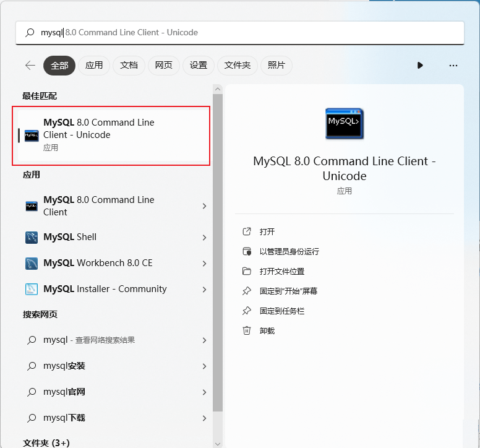The width and height of the screenshot is (480, 448).
Task: Click the play arrow icon next to filters
Action: (x=420, y=65)
